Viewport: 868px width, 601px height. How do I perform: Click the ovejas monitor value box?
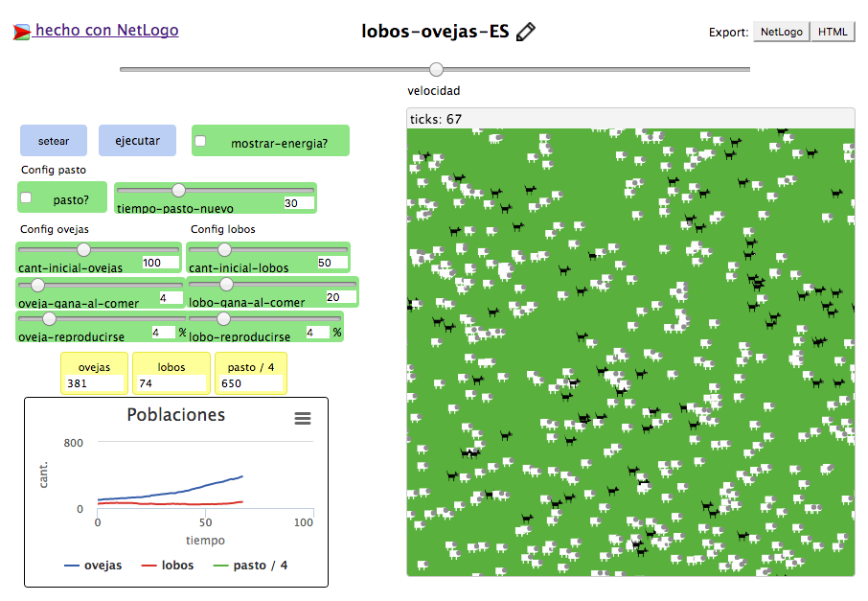(94, 383)
